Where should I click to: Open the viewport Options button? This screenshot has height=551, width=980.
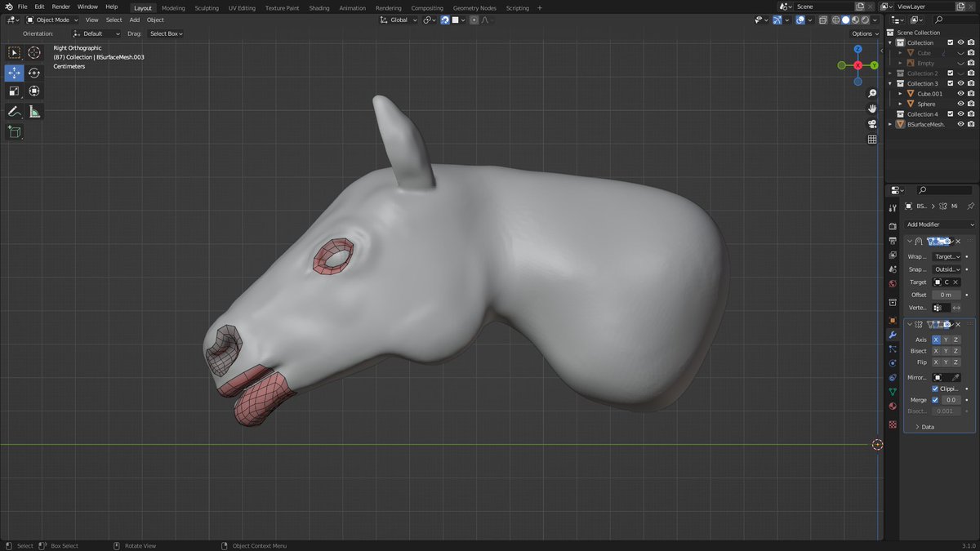[864, 33]
